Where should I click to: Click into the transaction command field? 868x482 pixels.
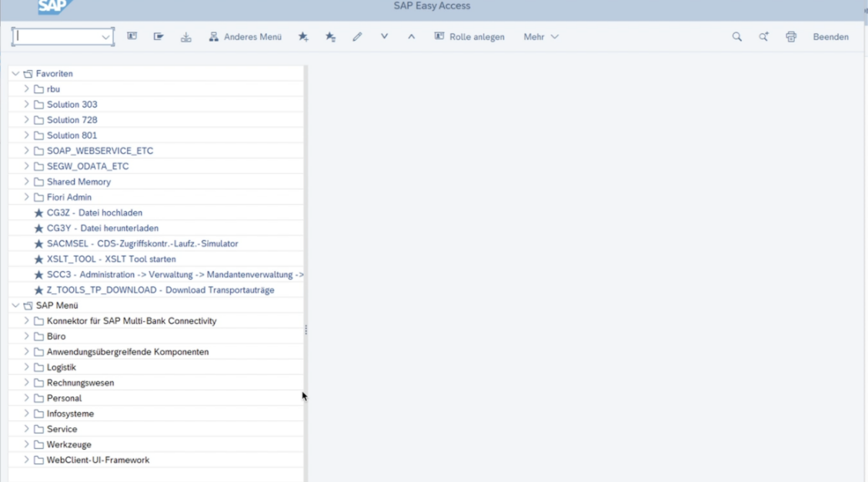pyautogui.click(x=58, y=37)
